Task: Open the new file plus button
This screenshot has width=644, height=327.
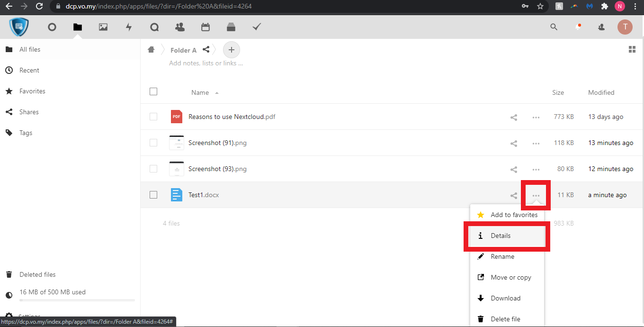Action: pyautogui.click(x=232, y=50)
